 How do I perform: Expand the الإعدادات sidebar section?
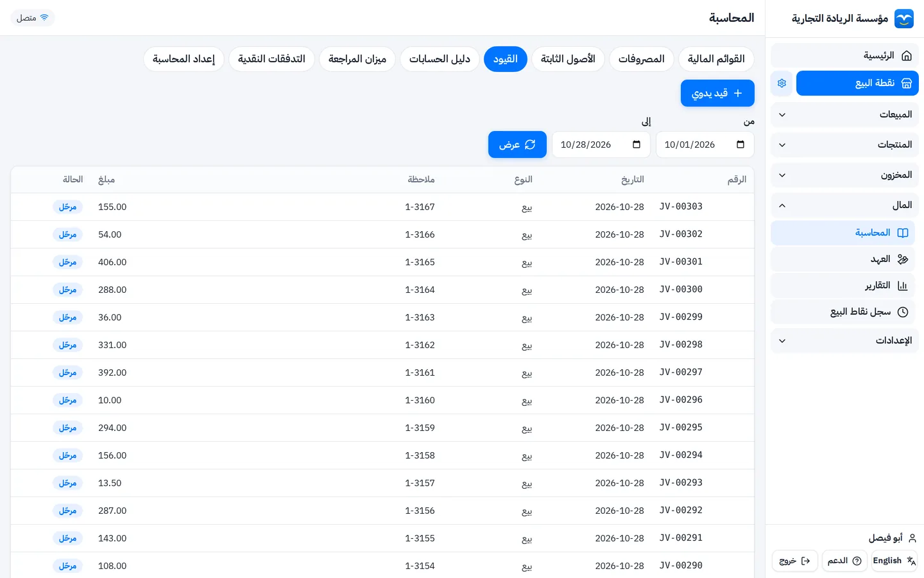click(844, 341)
